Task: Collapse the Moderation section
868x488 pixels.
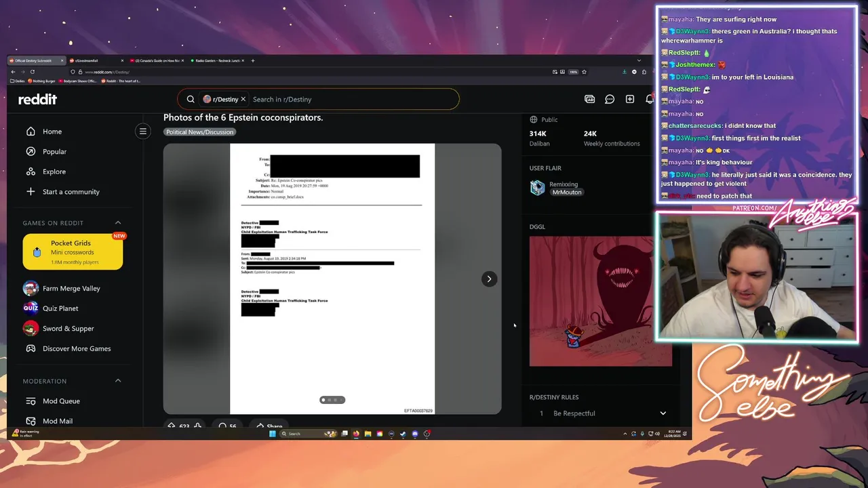Action: [x=118, y=381]
